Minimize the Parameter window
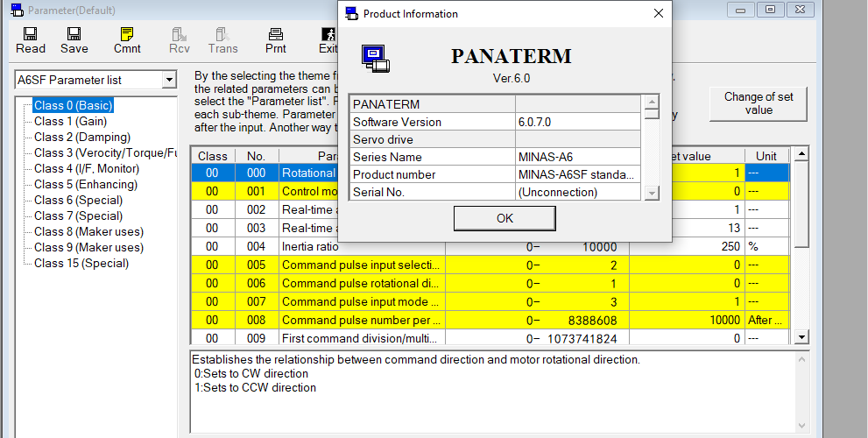 741,10
